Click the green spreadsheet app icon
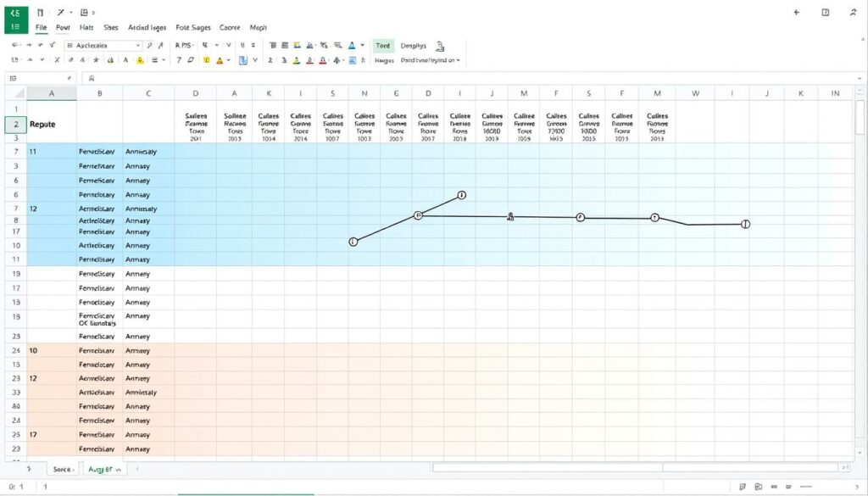This screenshot has width=868, height=496. click(x=16, y=20)
